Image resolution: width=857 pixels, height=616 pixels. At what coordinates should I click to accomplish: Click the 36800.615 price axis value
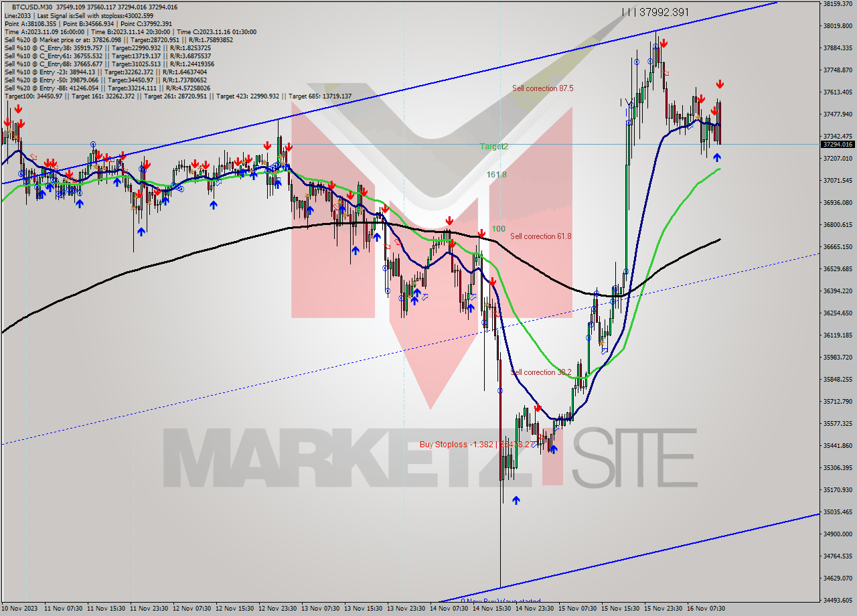(838, 225)
